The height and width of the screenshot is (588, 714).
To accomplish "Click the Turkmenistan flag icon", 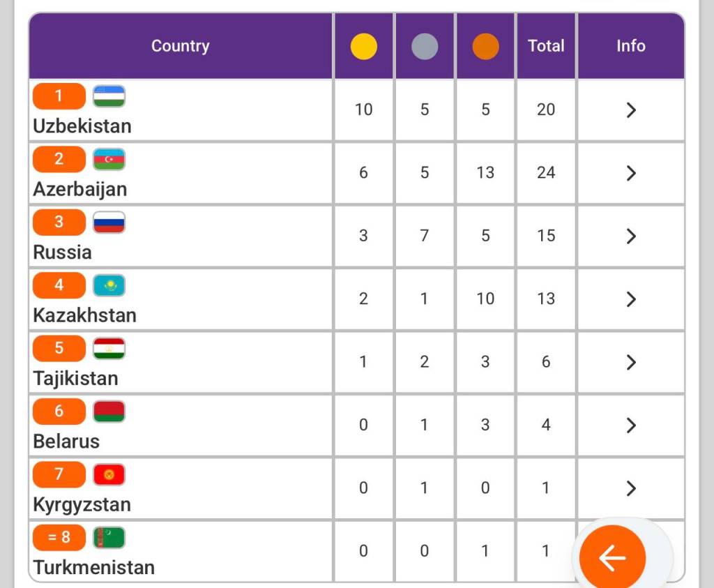I will pos(109,538).
